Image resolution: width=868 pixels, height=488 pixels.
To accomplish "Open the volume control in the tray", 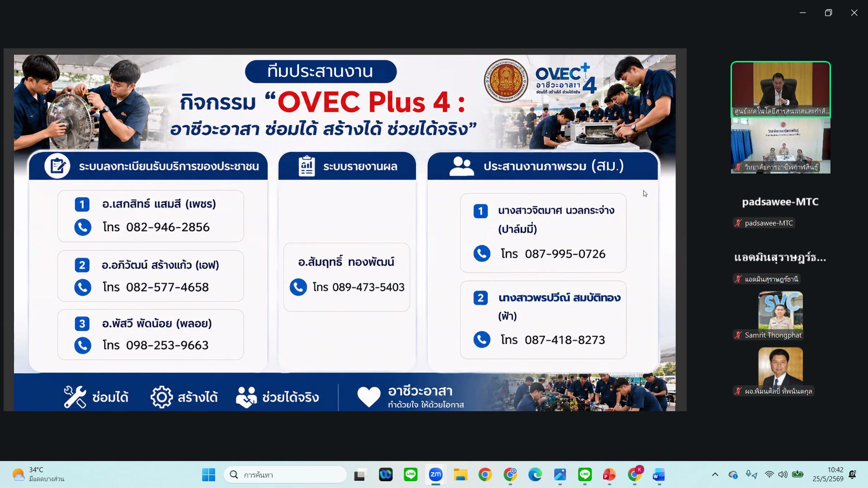I will (x=783, y=474).
